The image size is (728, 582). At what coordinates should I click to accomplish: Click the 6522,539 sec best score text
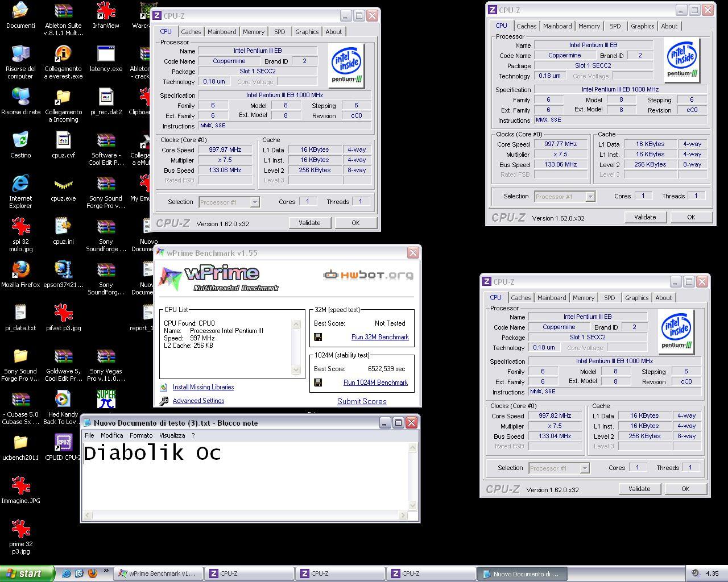pos(386,369)
